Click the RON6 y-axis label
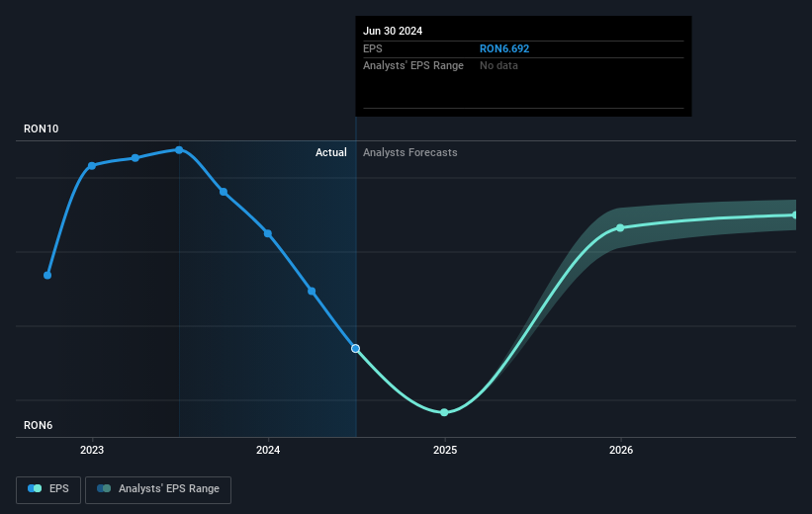 pos(39,425)
